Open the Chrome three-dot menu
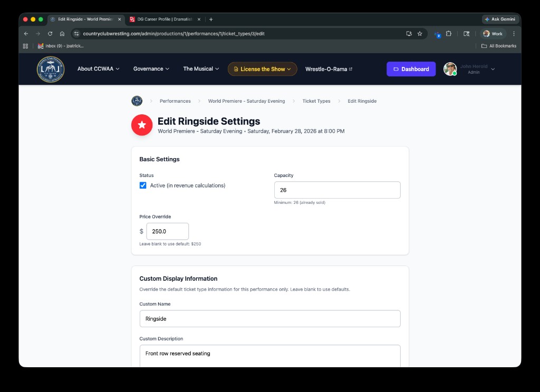 pyautogui.click(x=514, y=34)
